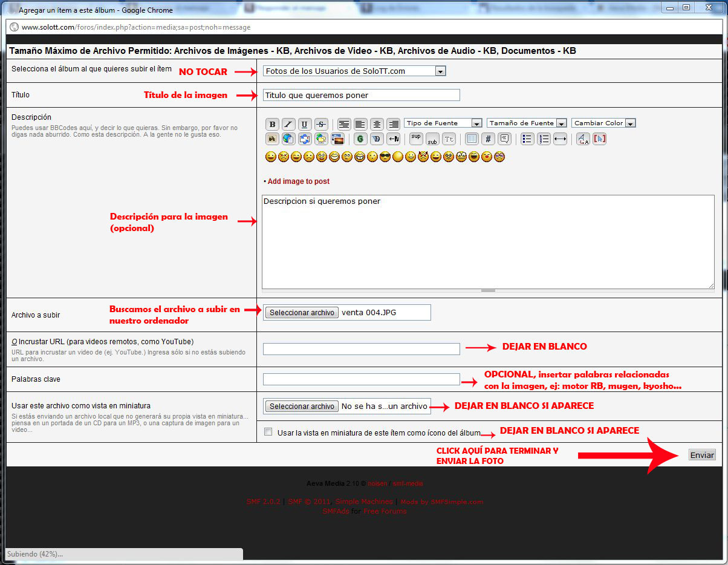Focus the Palabras clave input field

pyautogui.click(x=362, y=379)
